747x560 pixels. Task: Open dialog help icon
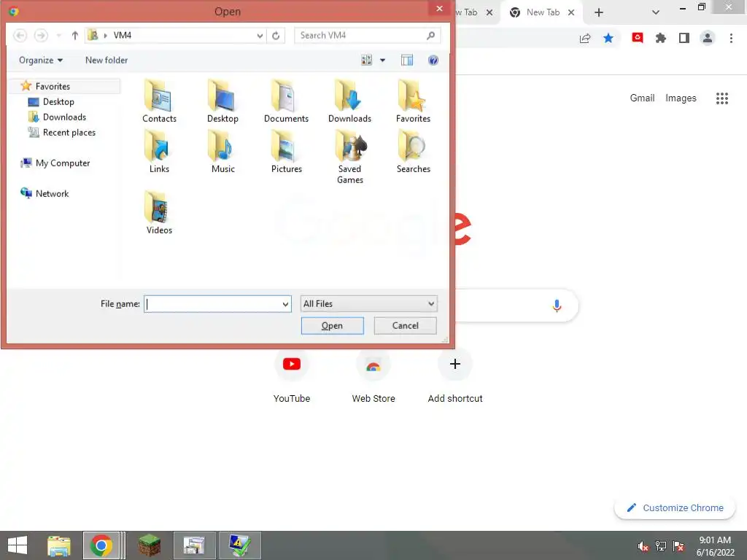click(433, 60)
